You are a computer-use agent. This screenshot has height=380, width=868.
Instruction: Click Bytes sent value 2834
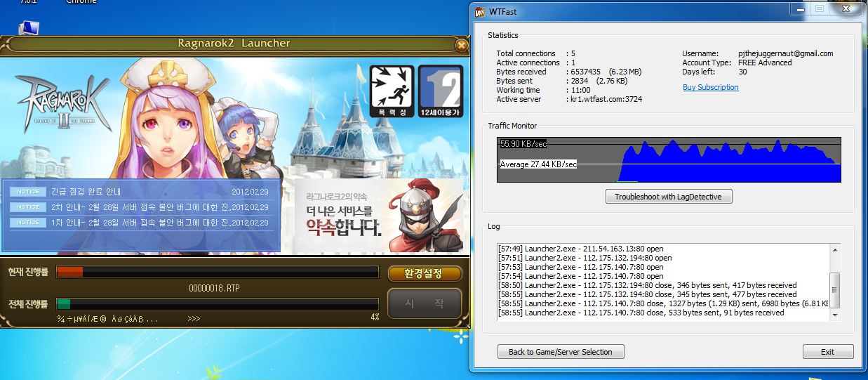tap(580, 81)
